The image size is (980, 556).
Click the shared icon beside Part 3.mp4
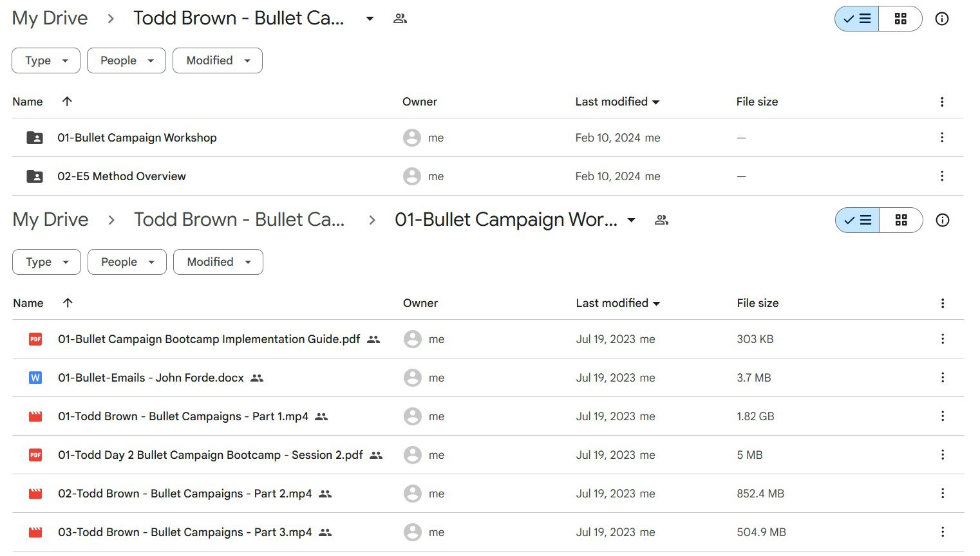point(325,532)
